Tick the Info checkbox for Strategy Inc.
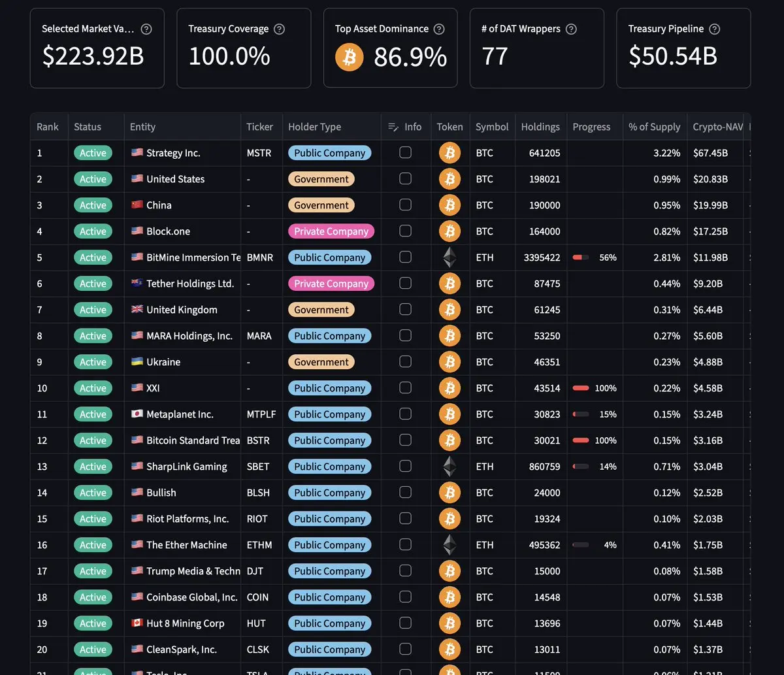The height and width of the screenshot is (675, 784). pyautogui.click(x=405, y=152)
